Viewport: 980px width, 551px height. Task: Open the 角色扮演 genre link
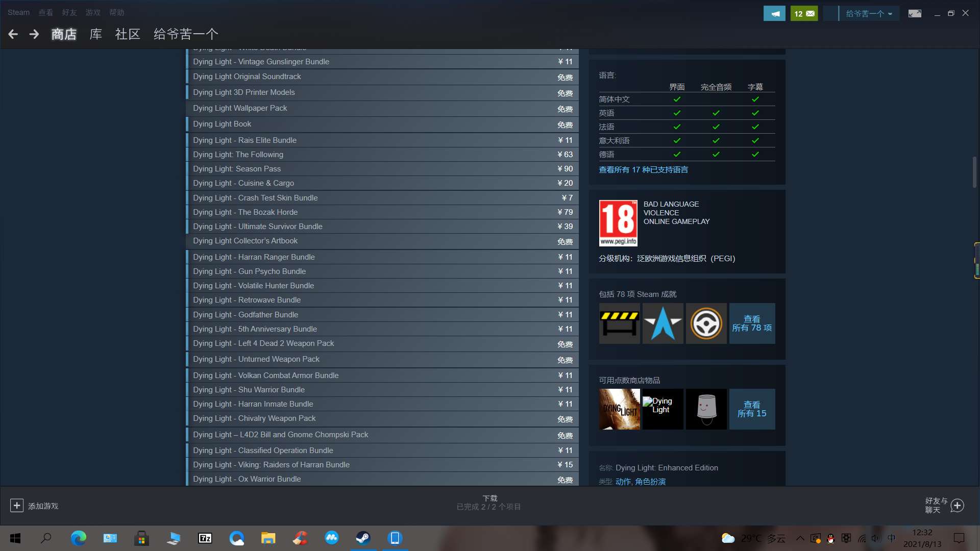click(650, 482)
